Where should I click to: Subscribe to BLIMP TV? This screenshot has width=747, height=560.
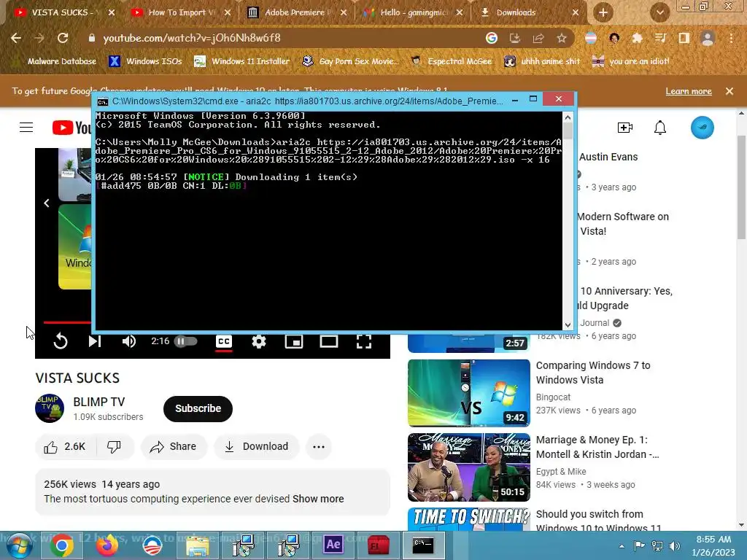[x=198, y=408]
